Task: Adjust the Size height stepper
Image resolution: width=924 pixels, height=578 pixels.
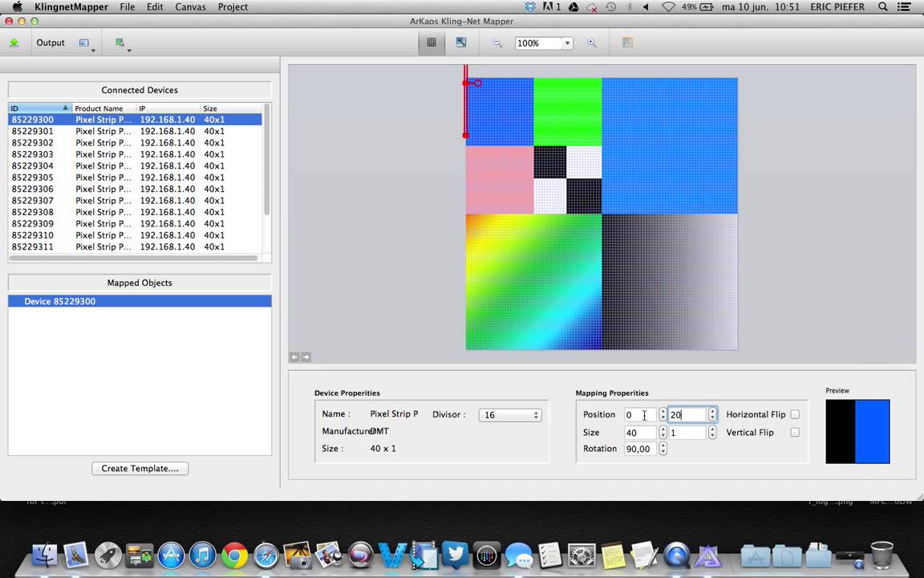Action: [712, 433]
